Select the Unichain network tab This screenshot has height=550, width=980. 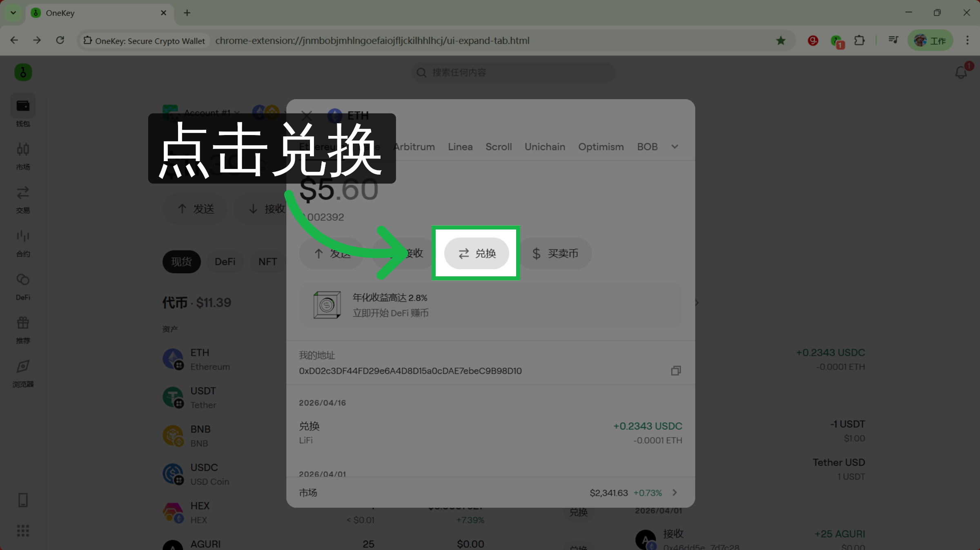coord(545,147)
